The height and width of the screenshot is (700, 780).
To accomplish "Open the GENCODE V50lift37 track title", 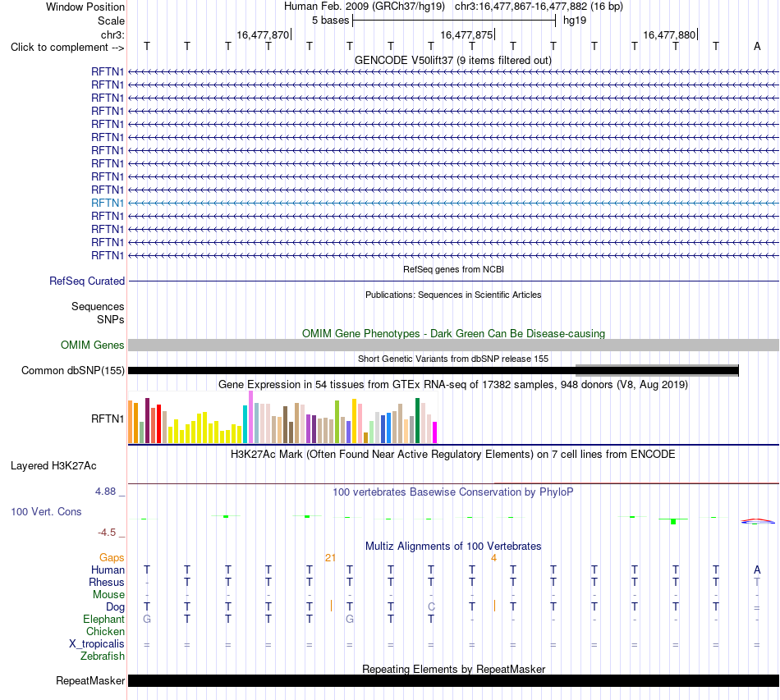I will tap(452, 60).
